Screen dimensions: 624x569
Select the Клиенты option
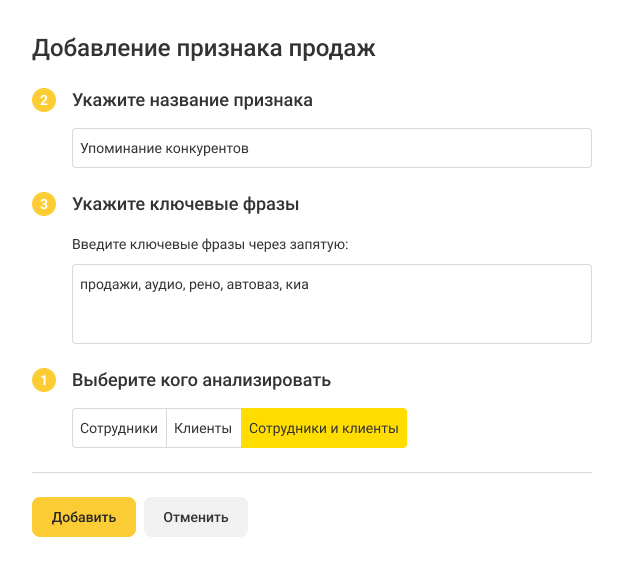click(x=203, y=428)
